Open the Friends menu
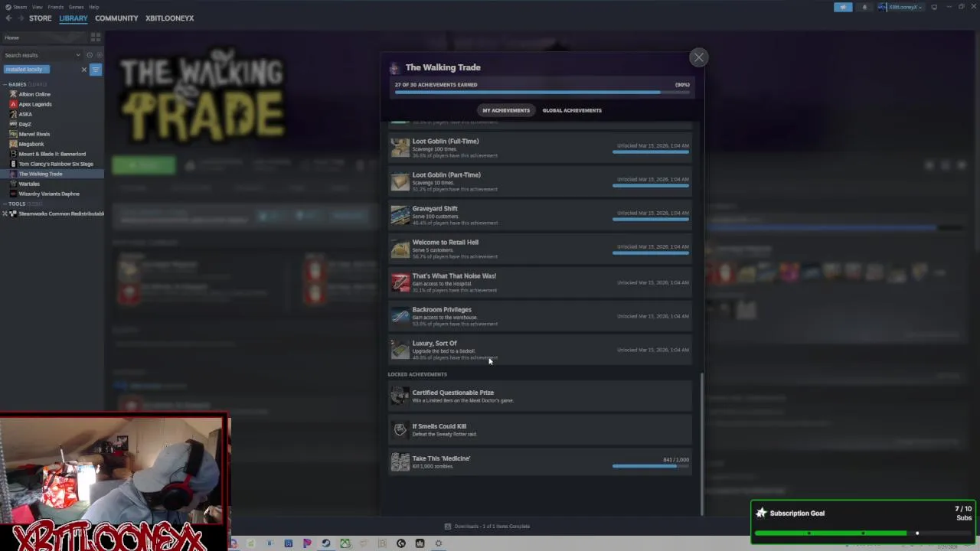Screen dimensions: 980x551 [56, 7]
